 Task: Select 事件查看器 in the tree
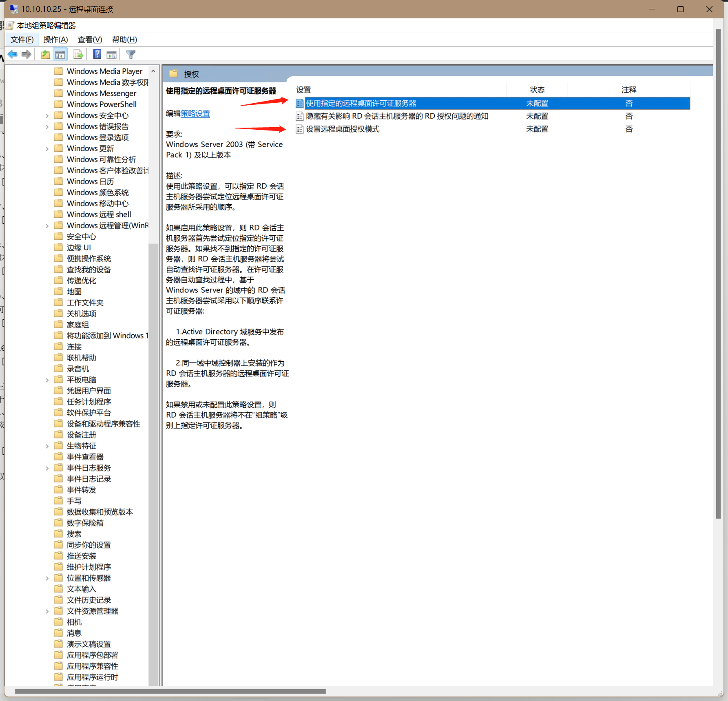(85, 457)
